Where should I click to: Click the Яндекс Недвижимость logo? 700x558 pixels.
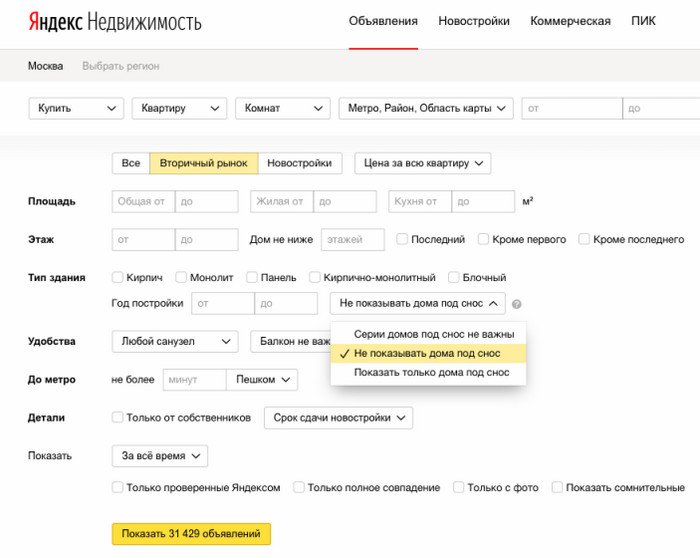tap(115, 22)
